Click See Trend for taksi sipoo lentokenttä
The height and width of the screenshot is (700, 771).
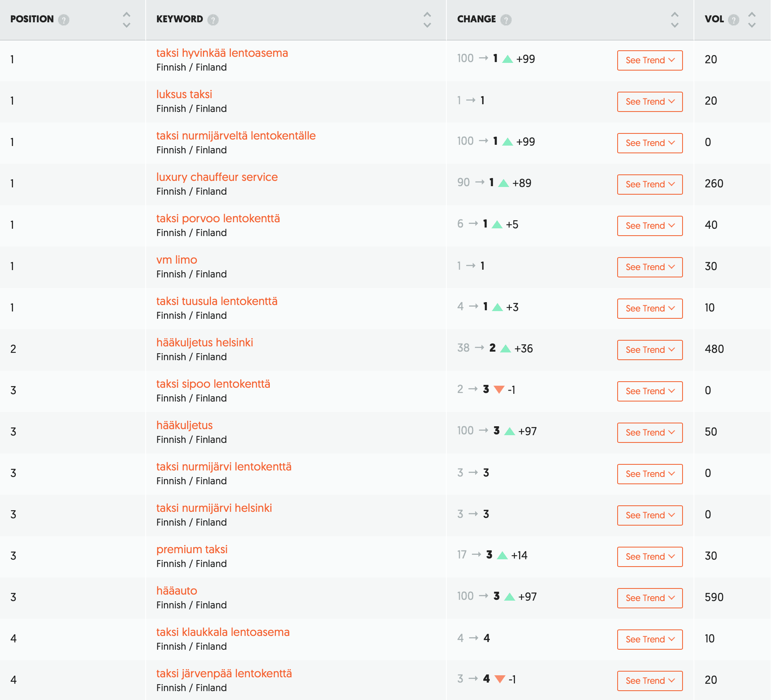tap(650, 391)
